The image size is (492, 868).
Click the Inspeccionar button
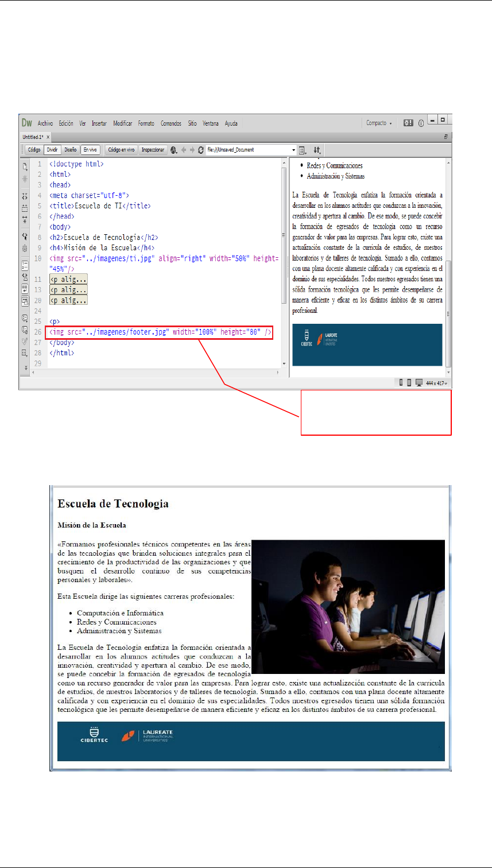(x=153, y=150)
